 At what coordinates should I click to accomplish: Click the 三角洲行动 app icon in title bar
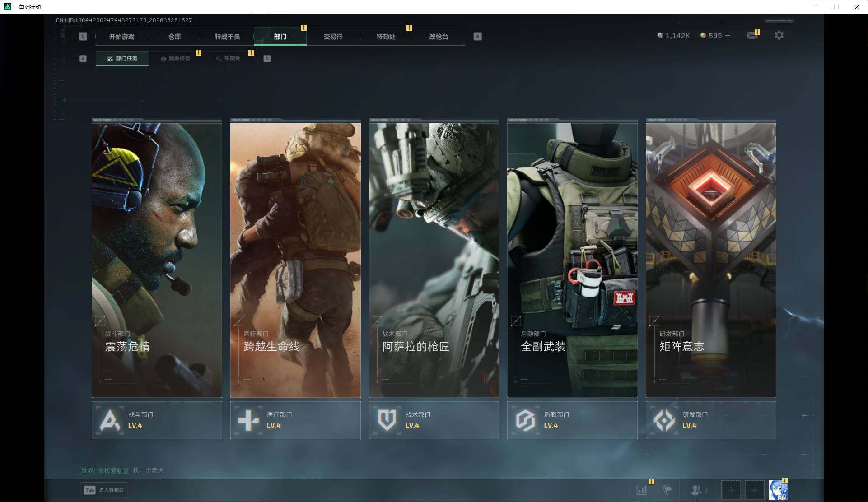tap(7, 7)
